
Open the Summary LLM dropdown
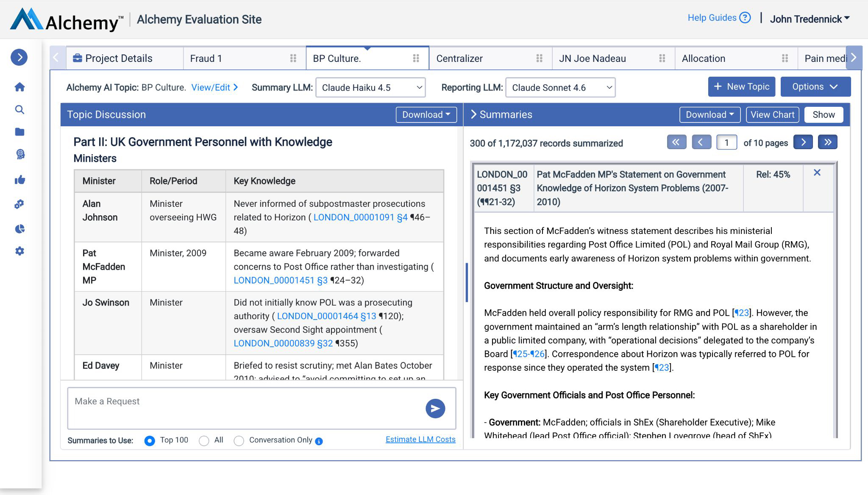point(370,88)
